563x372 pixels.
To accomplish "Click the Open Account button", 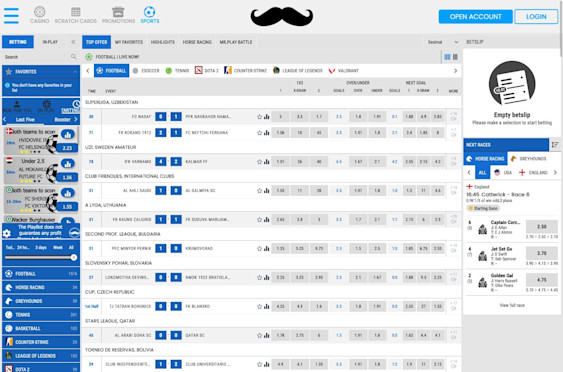I will [x=475, y=17].
